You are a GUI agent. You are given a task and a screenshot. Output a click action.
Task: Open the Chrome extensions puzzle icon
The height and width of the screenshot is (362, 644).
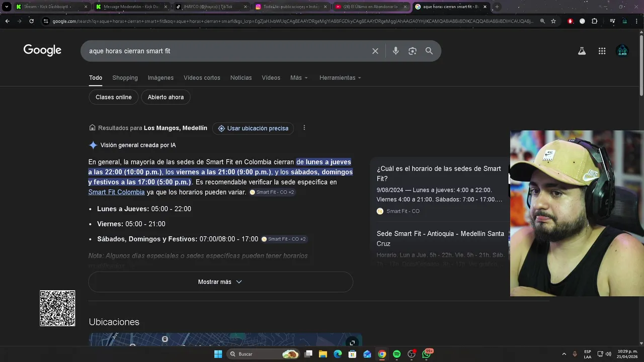point(595,21)
